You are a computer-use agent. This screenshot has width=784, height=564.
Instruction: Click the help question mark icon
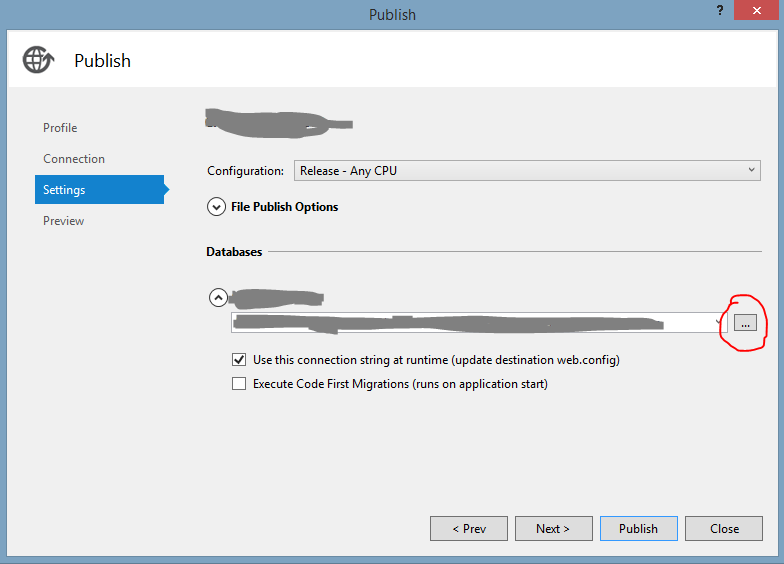720,10
